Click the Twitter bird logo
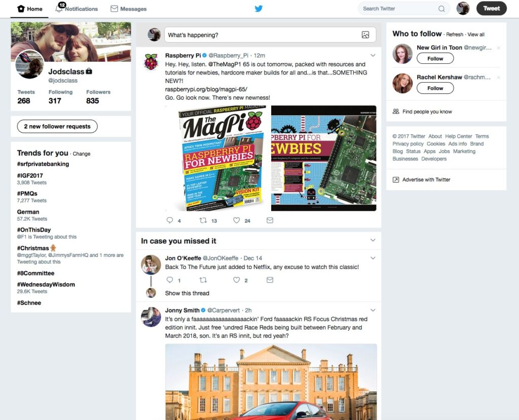This screenshot has height=420, width=519. point(258,9)
